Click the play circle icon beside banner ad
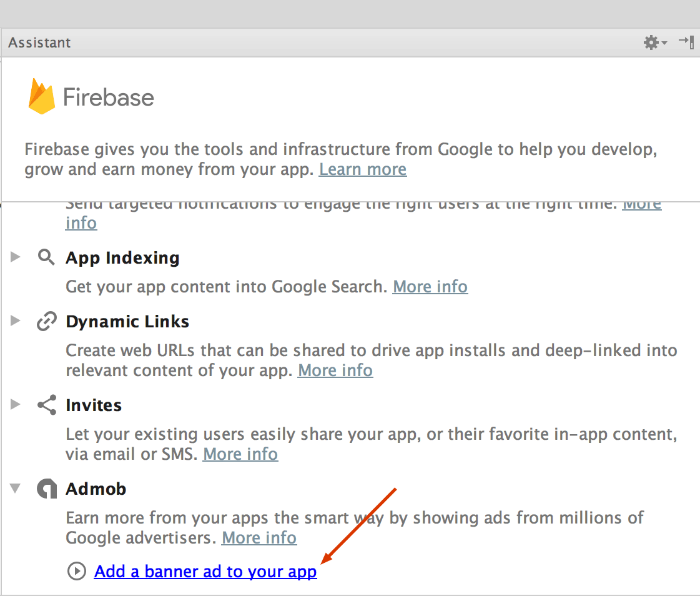The height and width of the screenshot is (596, 700). (x=76, y=572)
